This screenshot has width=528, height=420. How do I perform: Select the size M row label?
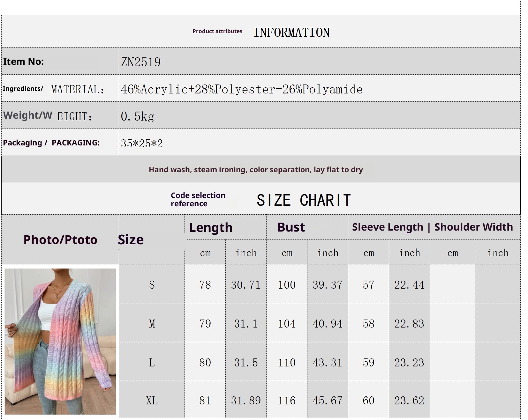(152, 324)
